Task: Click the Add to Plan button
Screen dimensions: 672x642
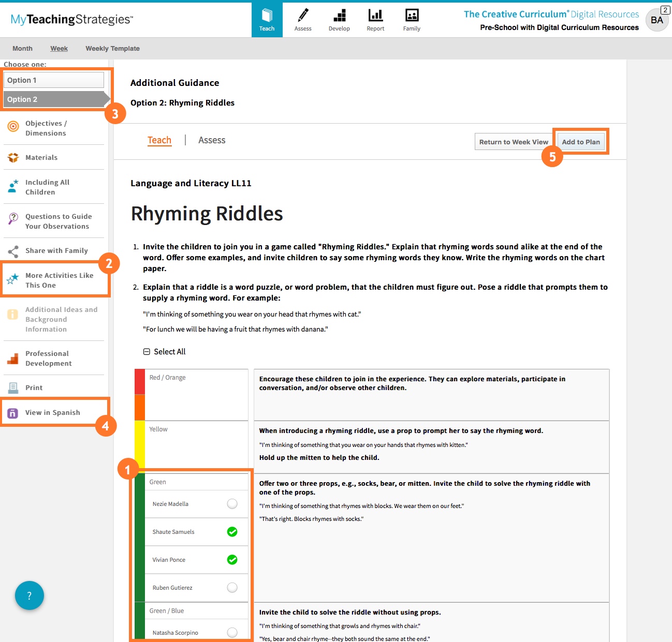Action: coord(580,142)
